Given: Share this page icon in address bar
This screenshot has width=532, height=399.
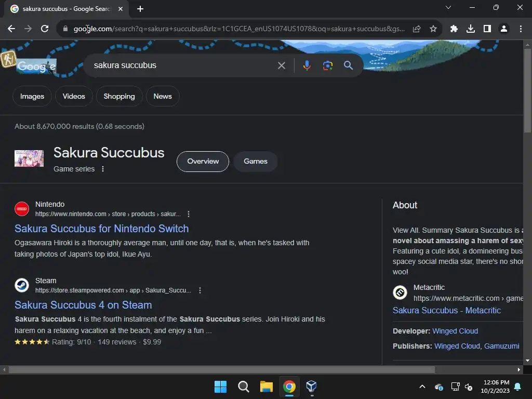Looking at the screenshot, I should point(417,29).
